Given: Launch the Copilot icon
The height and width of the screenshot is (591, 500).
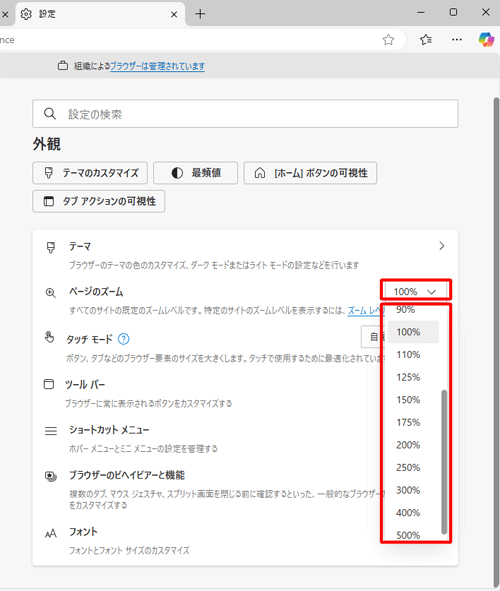Looking at the screenshot, I should pyautogui.click(x=486, y=39).
